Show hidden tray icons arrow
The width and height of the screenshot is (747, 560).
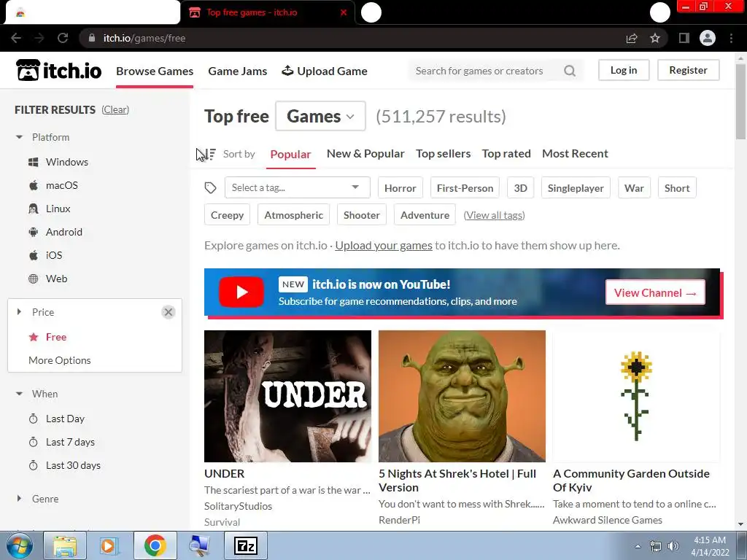[638, 546]
